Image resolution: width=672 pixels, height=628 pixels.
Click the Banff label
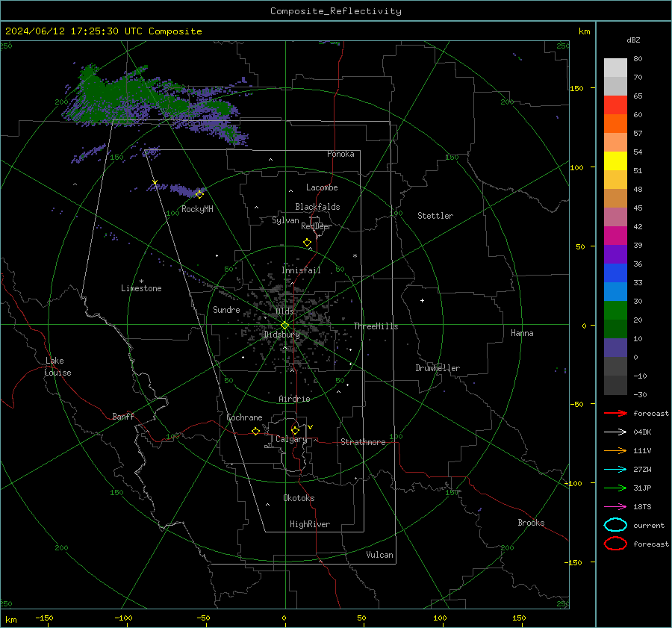pos(123,416)
